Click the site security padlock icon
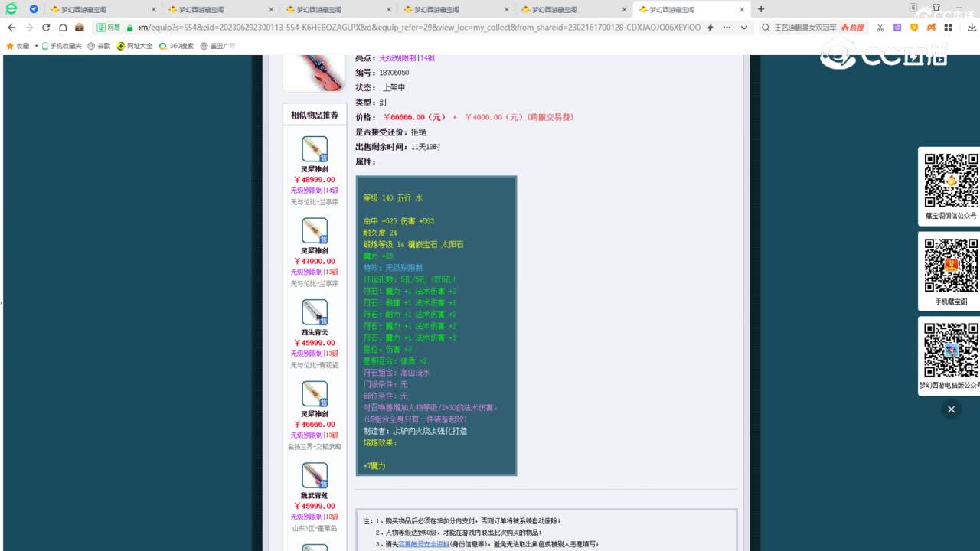 click(x=130, y=28)
